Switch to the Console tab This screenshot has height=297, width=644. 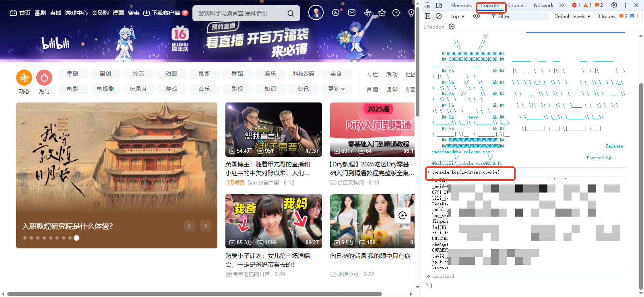click(490, 5)
